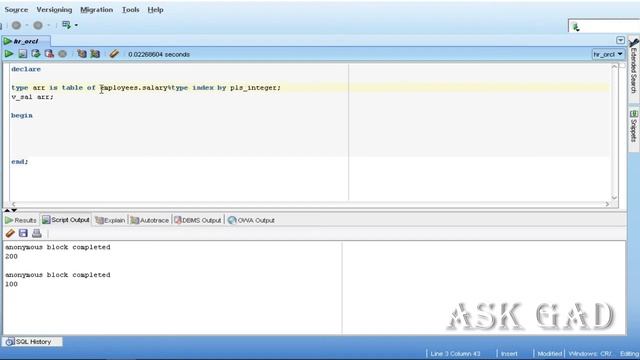Open the SQL History panel
Screen dimensions: 640x360
(x=32, y=342)
